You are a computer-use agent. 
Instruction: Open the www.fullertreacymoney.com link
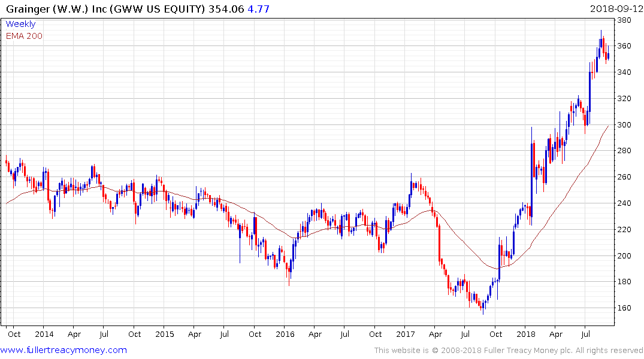tap(64, 350)
